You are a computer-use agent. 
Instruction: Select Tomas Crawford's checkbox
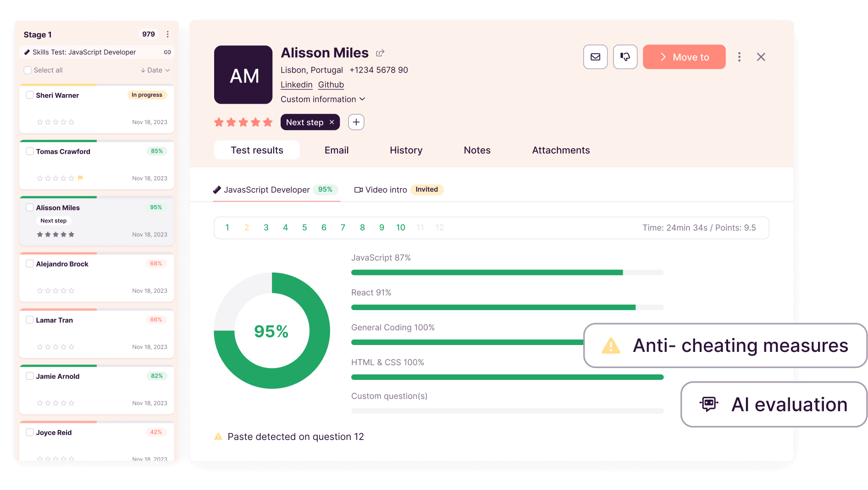(30, 151)
